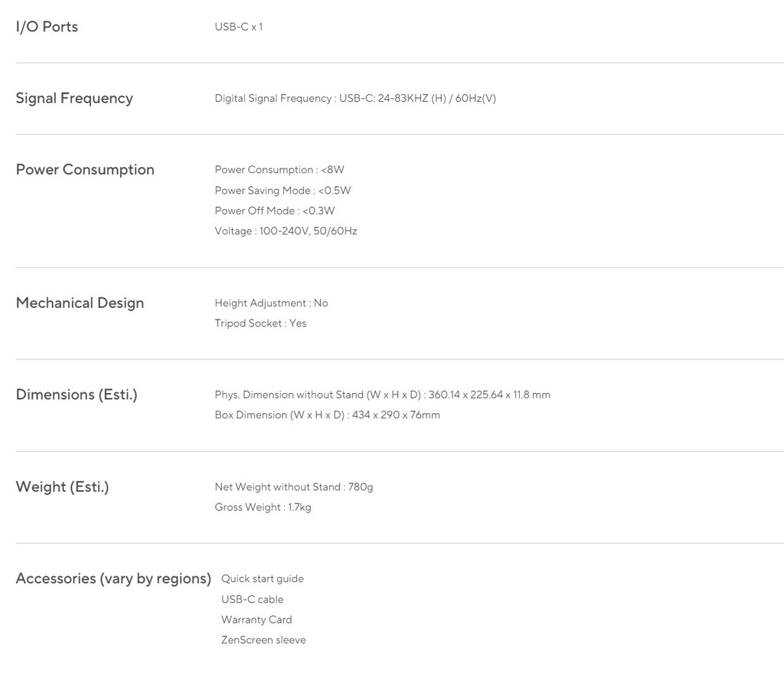Viewport: 784px width, 675px height.
Task: Select the USB-C x 1 text
Action: 239,27
